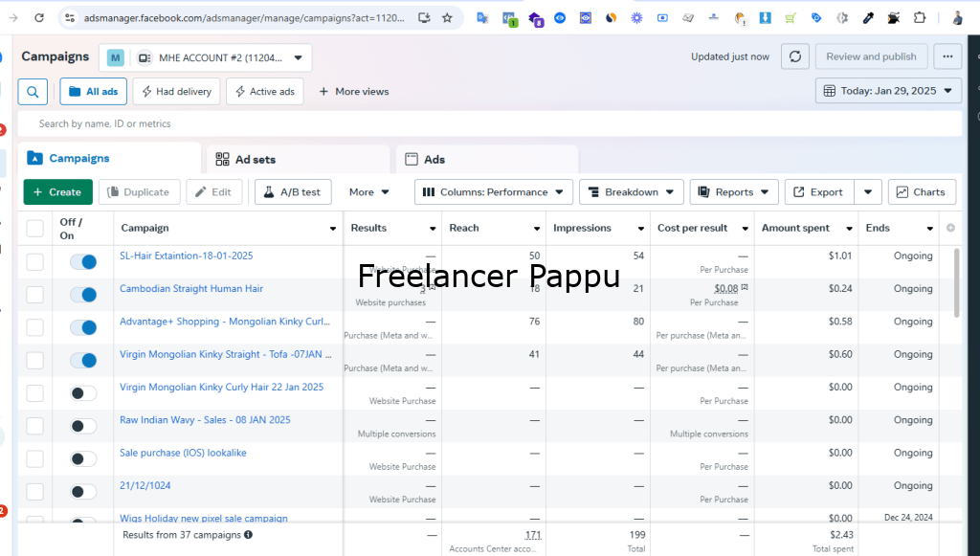Click the Chrome profile avatar
This screenshot has height=556, width=980.
tap(957, 18)
